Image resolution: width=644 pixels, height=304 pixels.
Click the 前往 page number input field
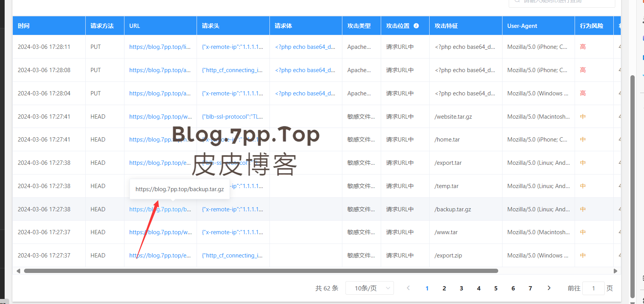(593, 288)
